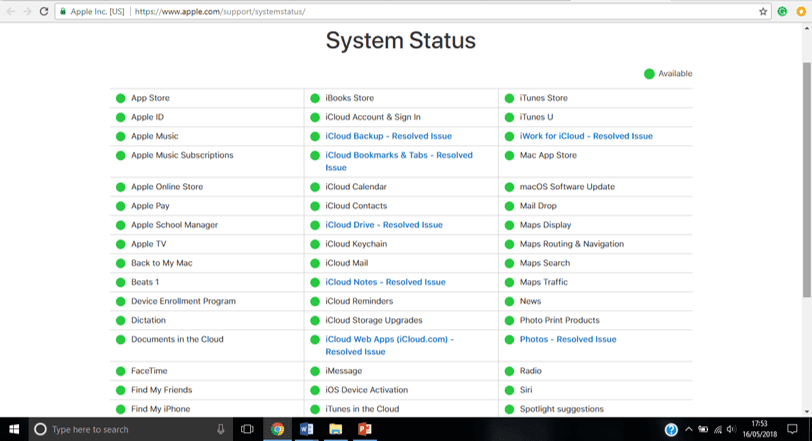Click the taskbar clock showing 17:53
The height and width of the screenshot is (441, 812).
coord(760,429)
